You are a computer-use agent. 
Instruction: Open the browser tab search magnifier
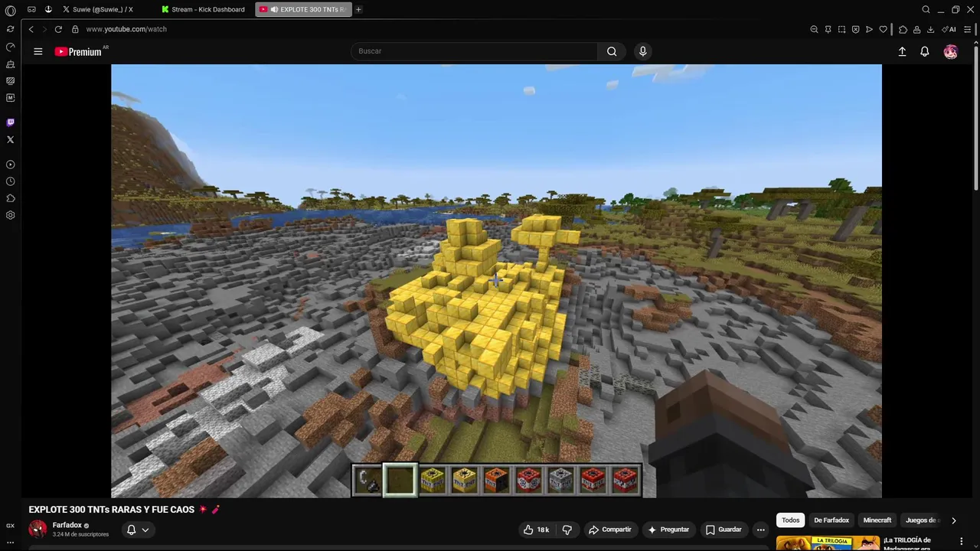[x=926, y=9]
